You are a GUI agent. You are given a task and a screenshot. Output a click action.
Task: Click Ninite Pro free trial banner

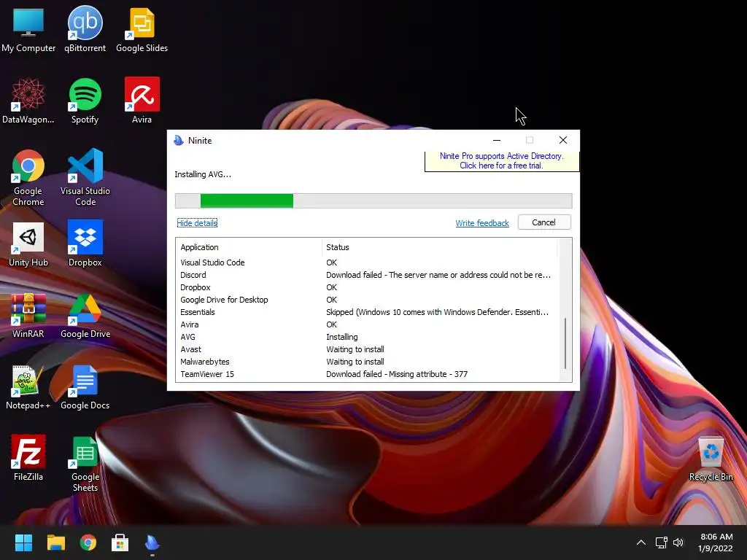tap(502, 161)
